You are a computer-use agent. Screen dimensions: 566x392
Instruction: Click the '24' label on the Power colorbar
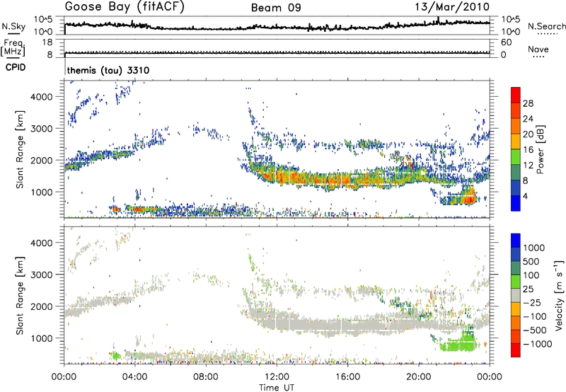click(x=528, y=119)
